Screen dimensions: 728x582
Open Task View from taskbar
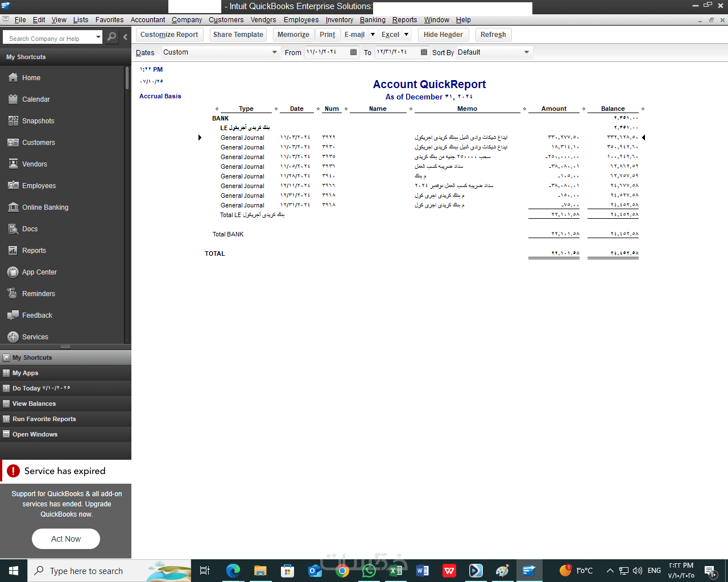[205, 571]
